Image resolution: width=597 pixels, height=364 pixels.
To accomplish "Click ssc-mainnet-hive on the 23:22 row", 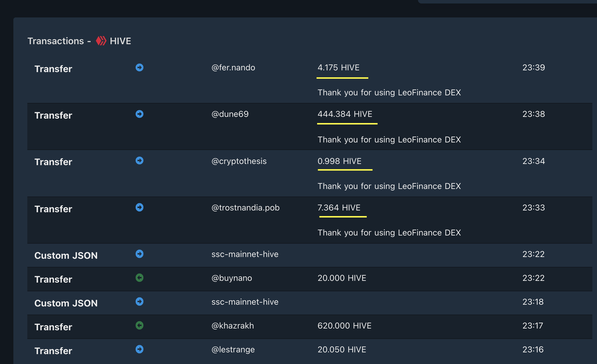I will (245, 254).
